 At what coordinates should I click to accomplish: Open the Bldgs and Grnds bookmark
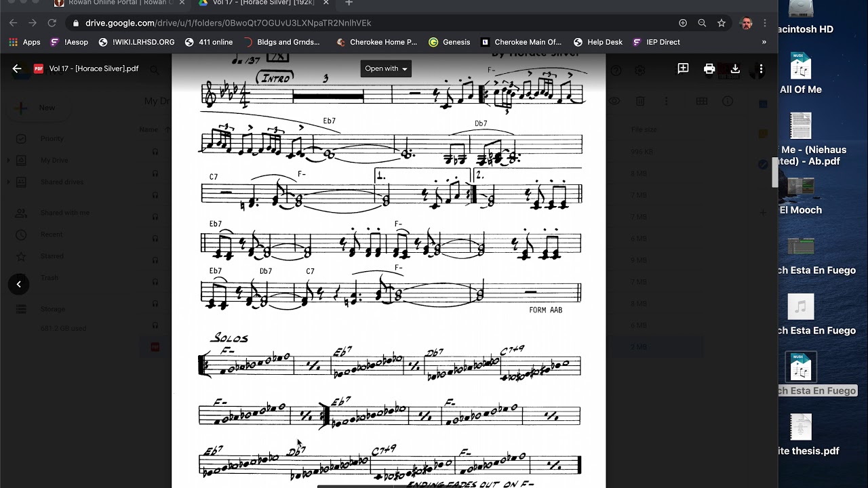(281, 42)
